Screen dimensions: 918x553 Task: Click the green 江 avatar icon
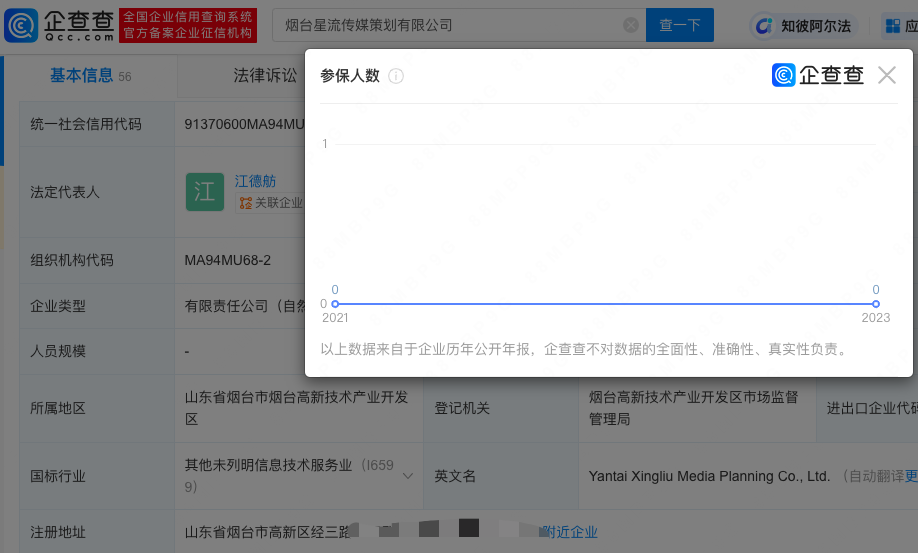pos(205,191)
